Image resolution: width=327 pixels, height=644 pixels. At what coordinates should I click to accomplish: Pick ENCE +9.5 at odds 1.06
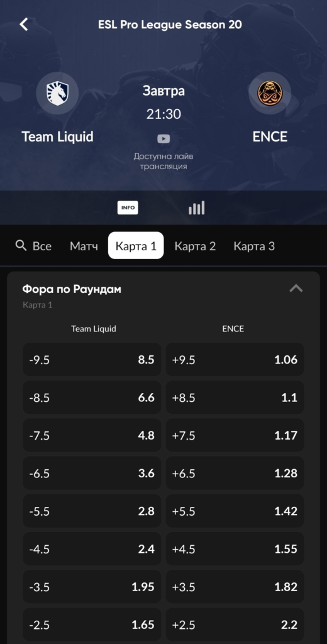tap(235, 359)
